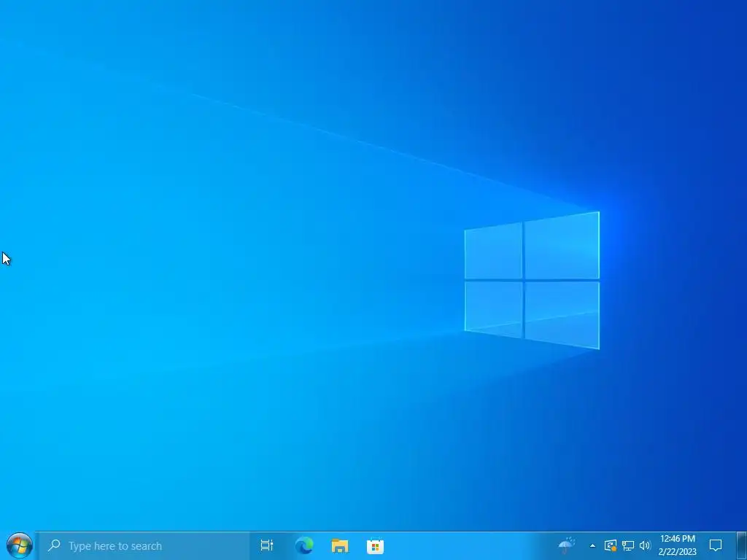Open the clock showing 12:46 PM
Screen dimensions: 747x560
pos(678,545)
